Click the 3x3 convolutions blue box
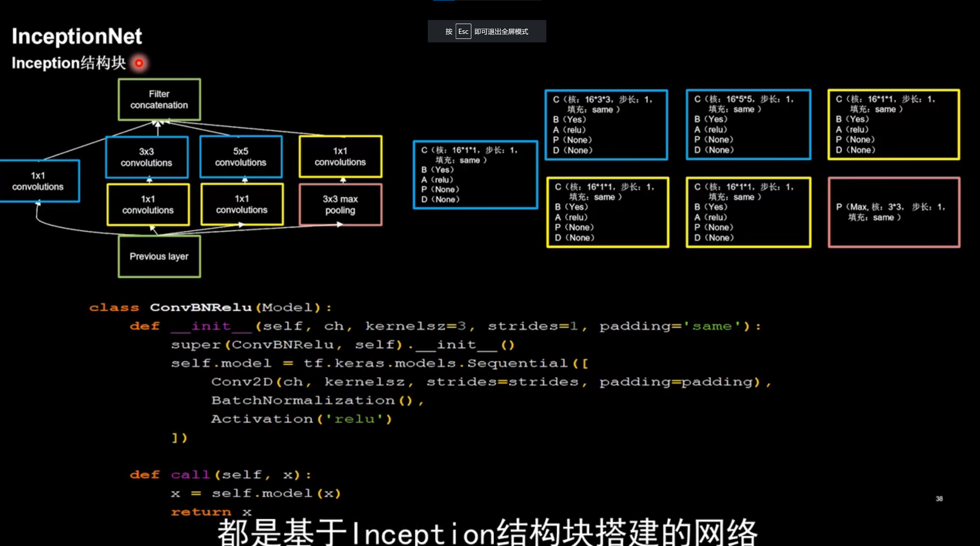Image resolution: width=980 pixels, height=546 pixels. coord(147,157)
